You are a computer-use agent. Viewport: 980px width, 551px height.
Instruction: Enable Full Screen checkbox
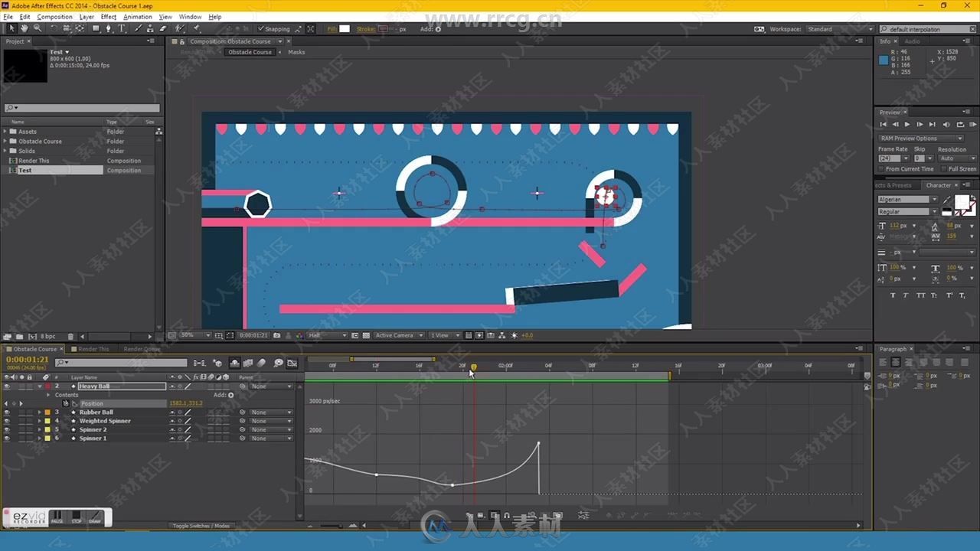click(x=943, y=169)
